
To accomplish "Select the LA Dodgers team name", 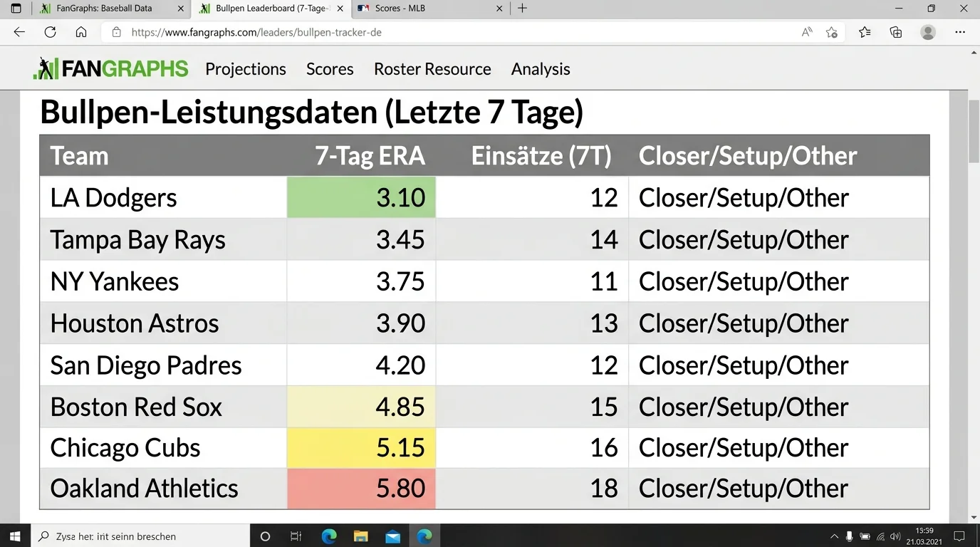I will (113, 197).
